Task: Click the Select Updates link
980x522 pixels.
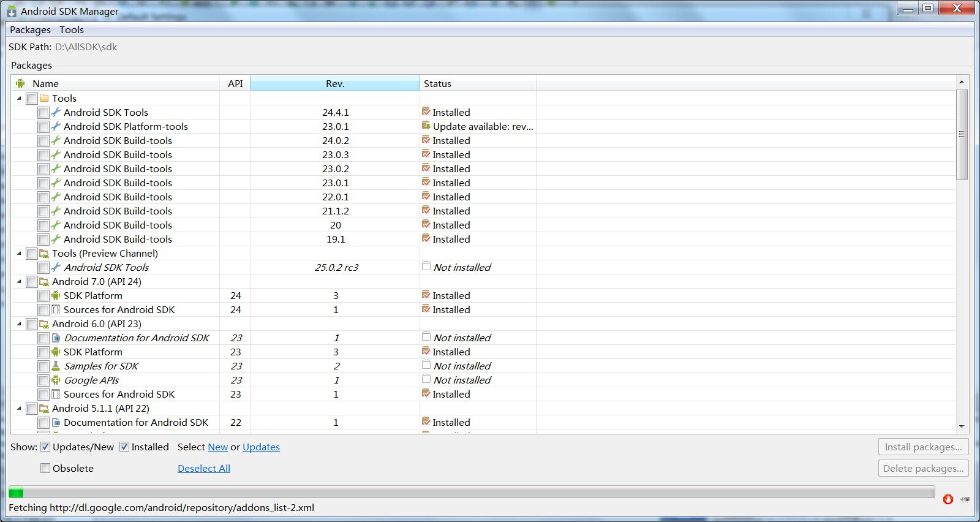Action: tap(261, 447)
